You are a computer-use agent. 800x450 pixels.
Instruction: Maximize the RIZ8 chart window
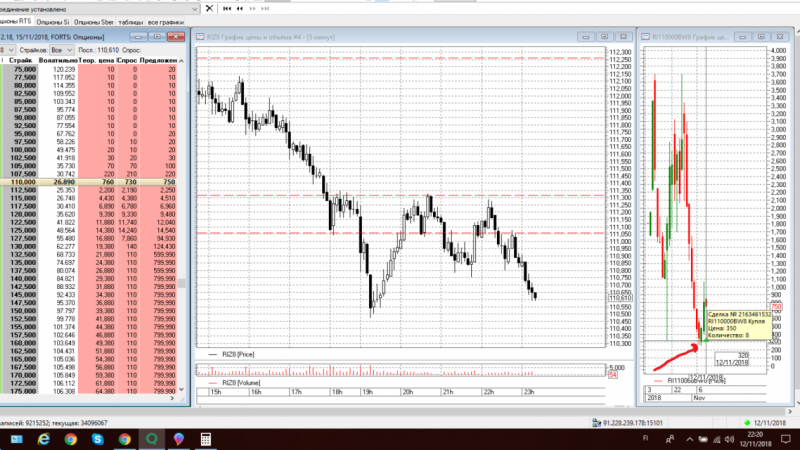tap(605, 37)
